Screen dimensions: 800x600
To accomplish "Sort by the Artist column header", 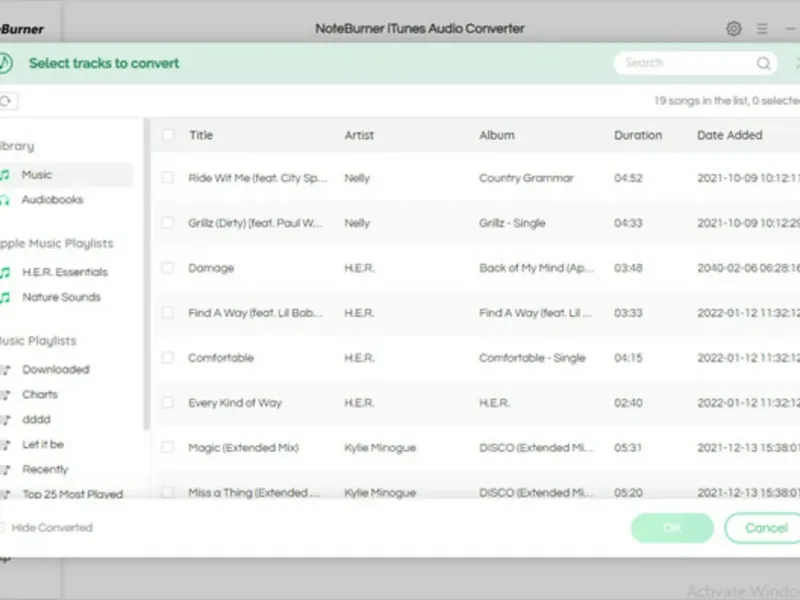I will point(359,135).
